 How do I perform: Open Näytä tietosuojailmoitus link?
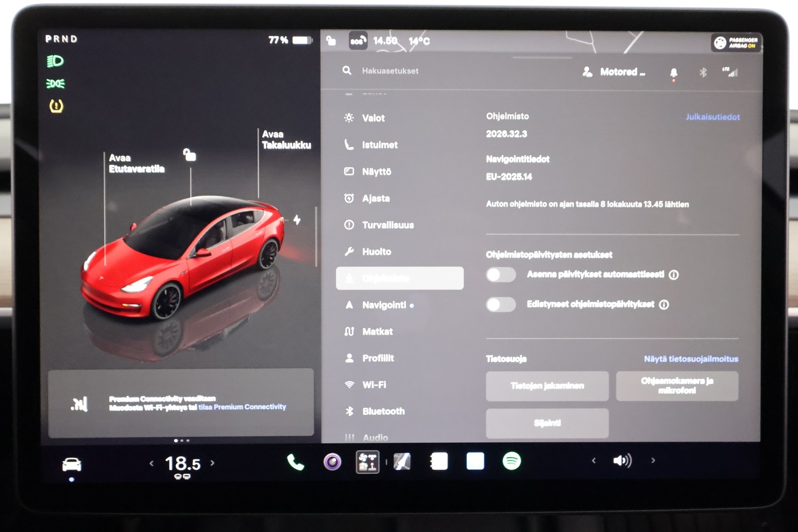point(691,359)
